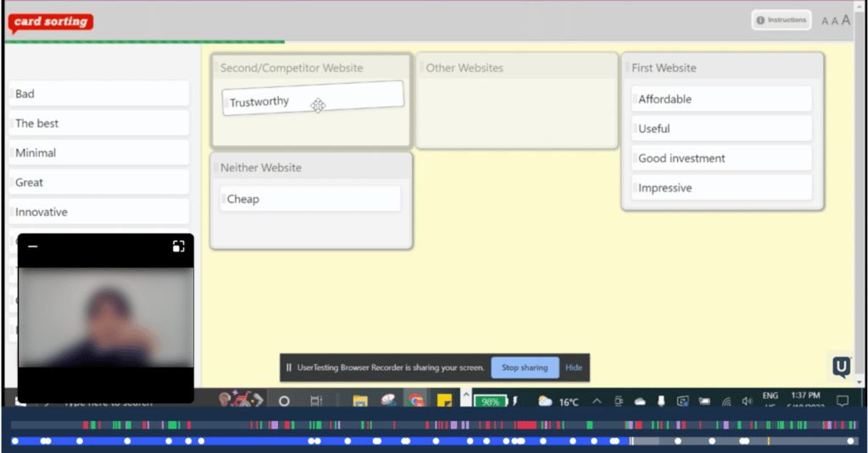Select the smallest font size A
Viewport: 868px width, 453px height.
825,21
